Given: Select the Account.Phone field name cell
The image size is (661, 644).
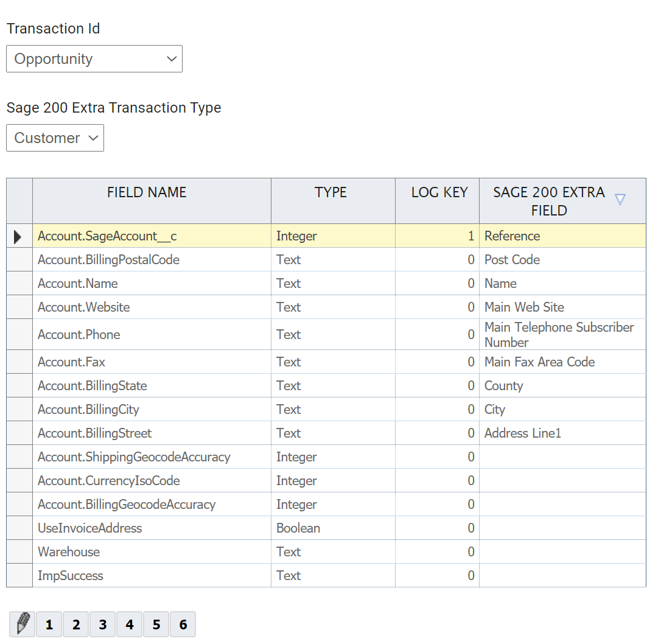Looking at the screenshot, I should pyautogui.click(x=79, y=335).
